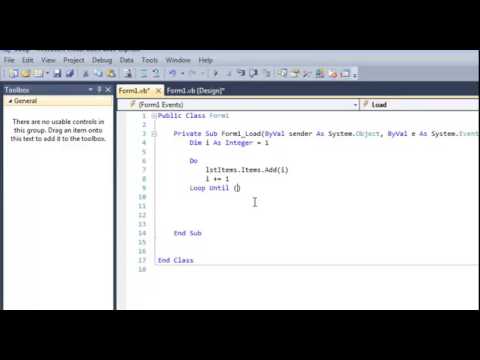Click the Paste clipboard icon
This screenshot has height=360, width=480.
coord(111,73)
